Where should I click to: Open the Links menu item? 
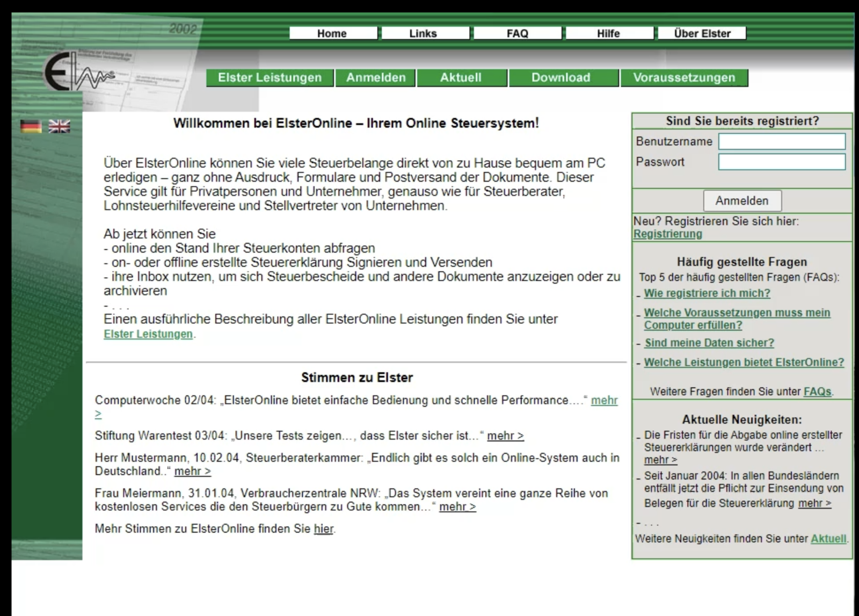[425, 33]
